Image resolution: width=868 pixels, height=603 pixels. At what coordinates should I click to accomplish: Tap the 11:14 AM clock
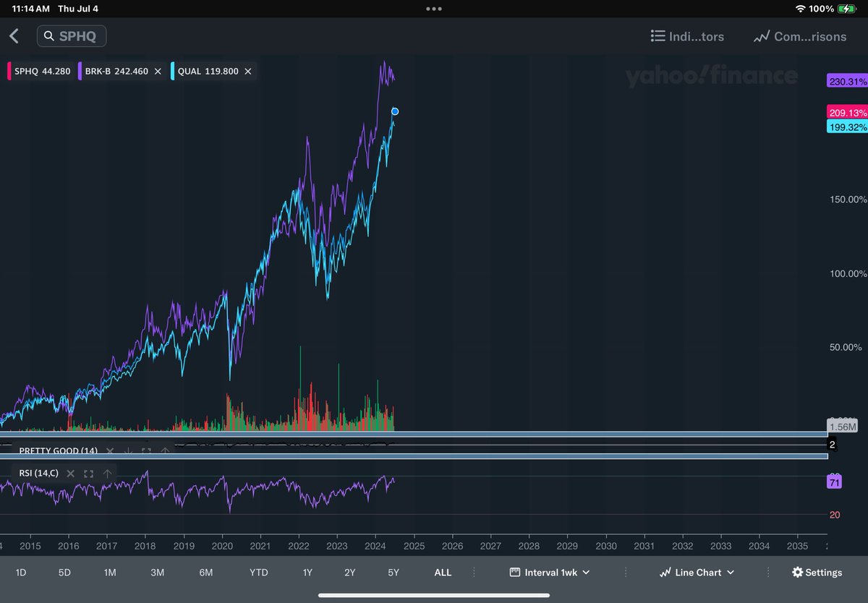31,9
